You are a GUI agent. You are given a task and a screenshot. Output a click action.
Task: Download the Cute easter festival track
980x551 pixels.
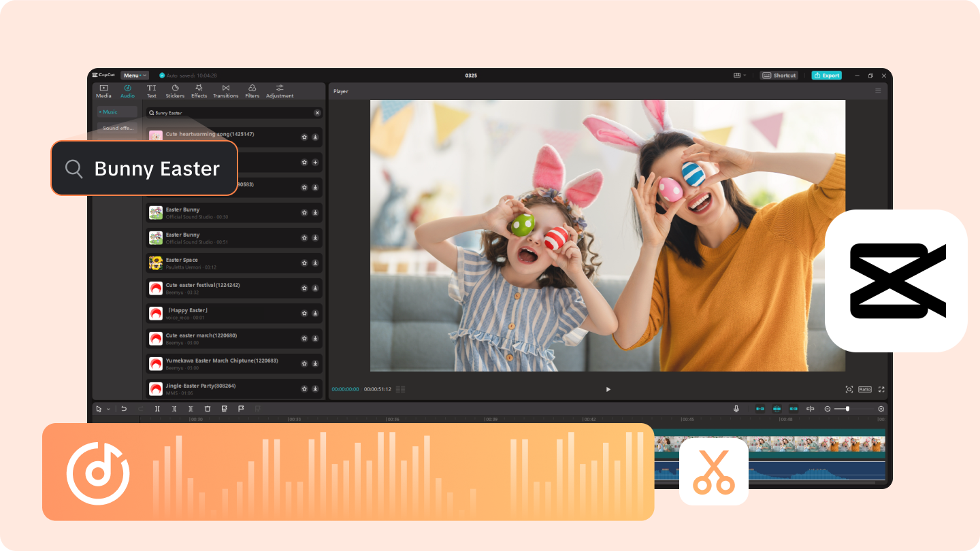[315, 288]
